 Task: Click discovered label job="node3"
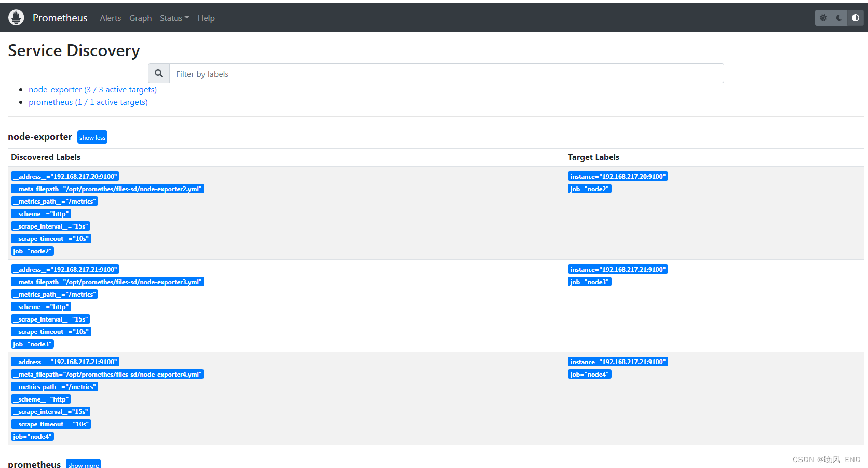(x=32, y=344)
